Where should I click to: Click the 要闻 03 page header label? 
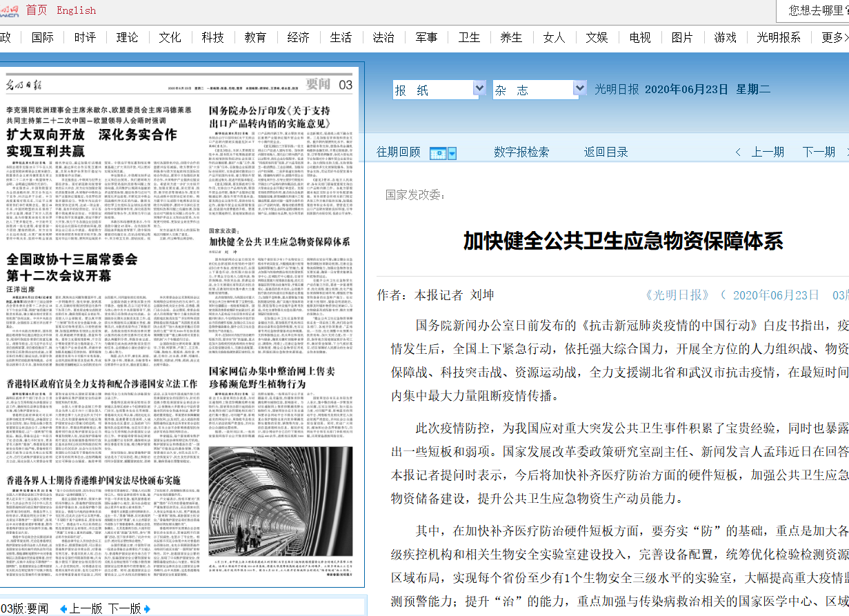click(x=329, y=84)
